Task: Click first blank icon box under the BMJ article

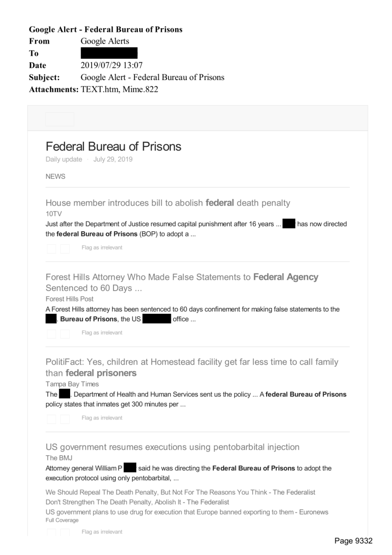Action: point(51,532)
